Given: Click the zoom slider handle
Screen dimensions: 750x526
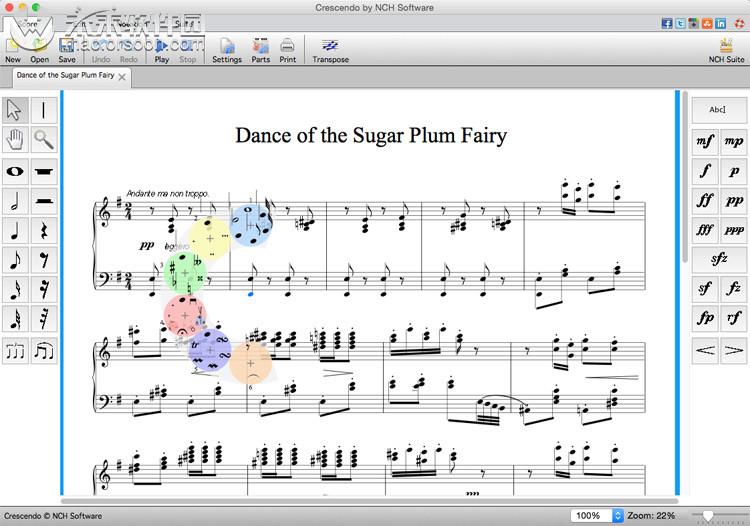Looking at the screenshot, I should [x=708, y=515].
